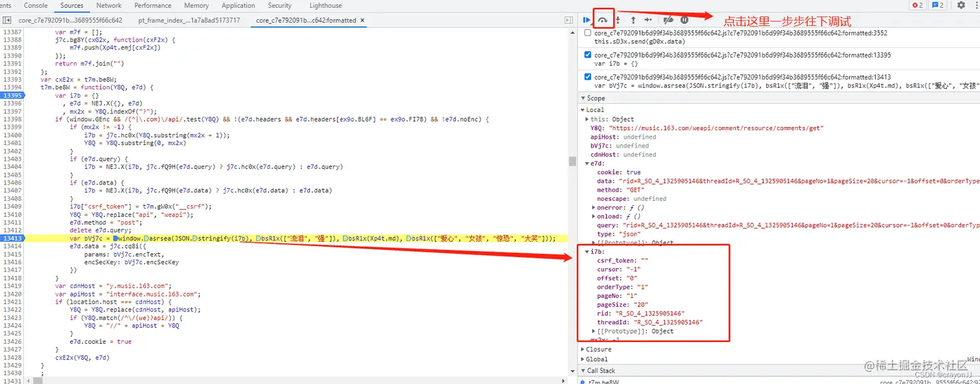This screenshot has height=384, width=980.
Task: Click the code editor vertical scrollbar
Action: click(x=572, y=162)
